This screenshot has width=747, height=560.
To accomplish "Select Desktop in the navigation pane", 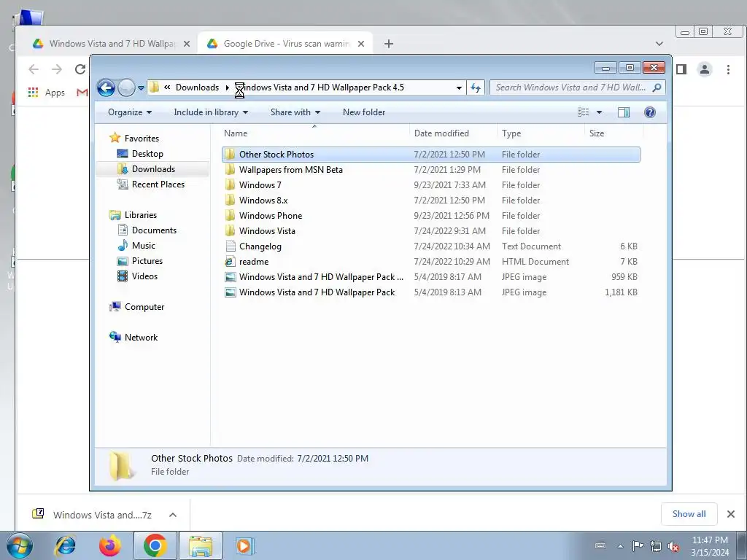I will 147,154.
